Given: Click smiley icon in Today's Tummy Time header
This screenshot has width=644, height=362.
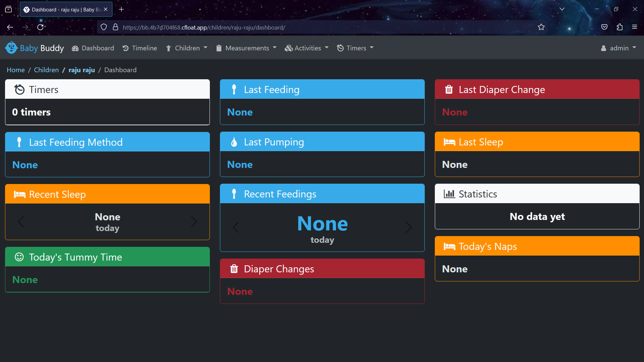Looking at the screenshot, I should coord(19,257).
